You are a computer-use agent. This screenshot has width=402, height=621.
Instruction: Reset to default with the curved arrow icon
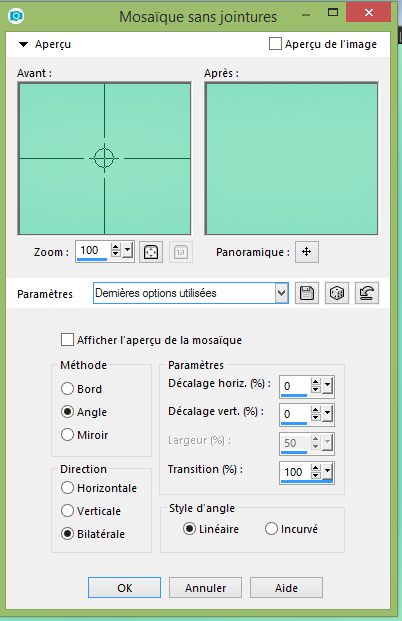coord(367,293)
